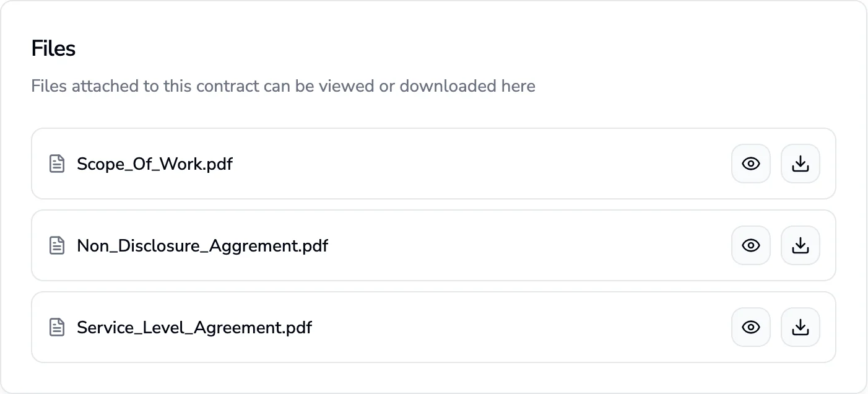Click the description text under Files heading
This screenshot has height=394, width=868.
point(282,86)
